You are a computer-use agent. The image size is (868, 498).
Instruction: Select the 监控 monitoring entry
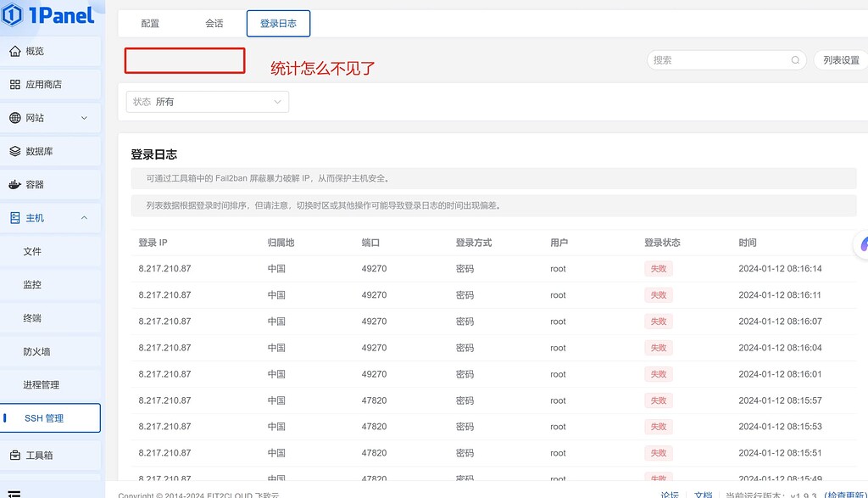pyautogui.click(x=35, y=284)
